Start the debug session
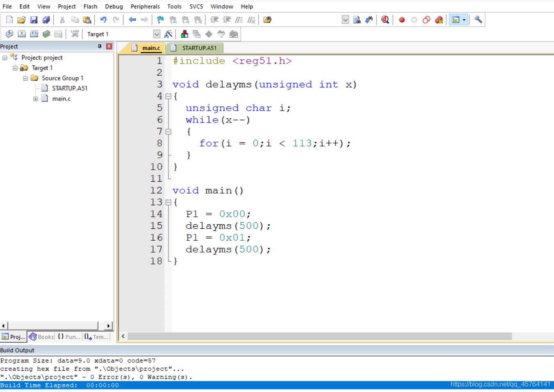Image resolution: width=554 pixels, height=392 pixels. click(x=385, y=20)
